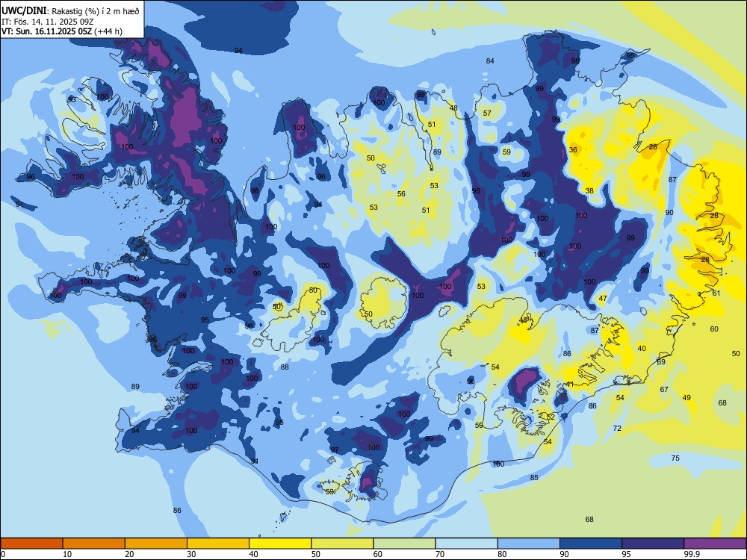Click the humidity value '97' in the south

[335, 450]
